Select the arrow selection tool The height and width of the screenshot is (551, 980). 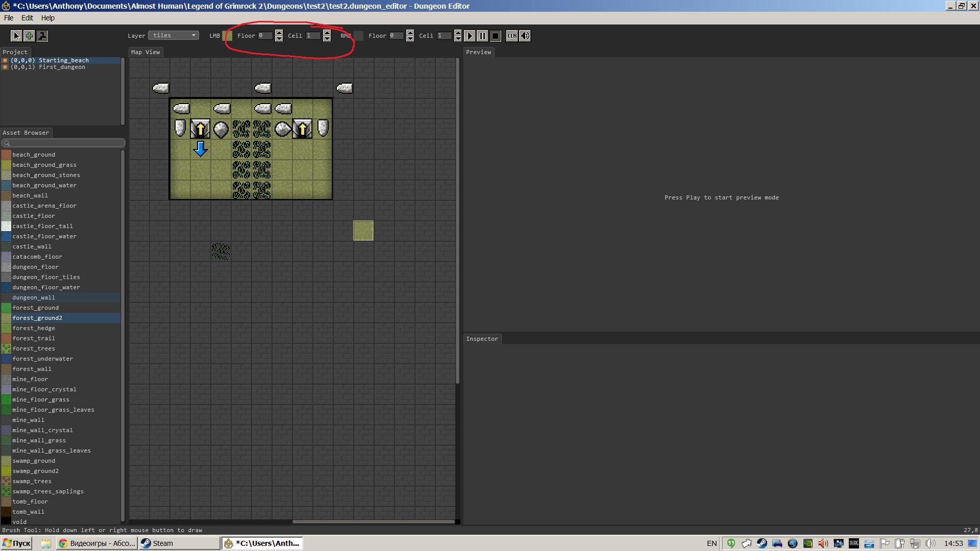pos(16,36)
